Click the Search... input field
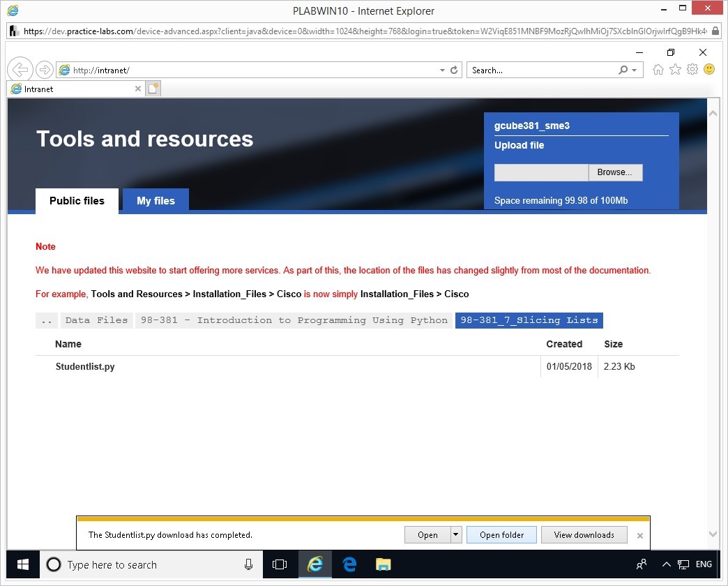Image resolution: width=728 pixels, height=586 pixels. coord(540,70)
